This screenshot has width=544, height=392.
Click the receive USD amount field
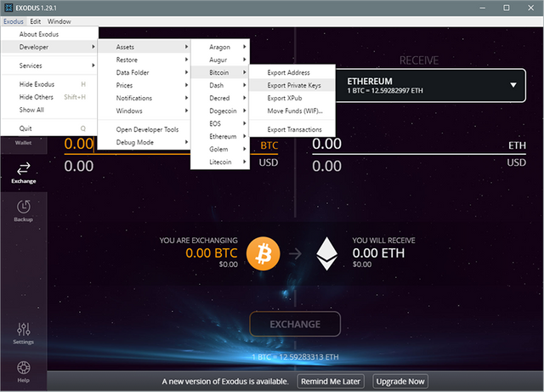tap(419, 166)
